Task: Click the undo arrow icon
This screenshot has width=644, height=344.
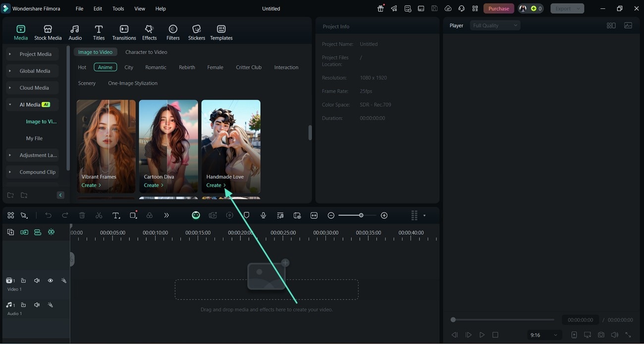Action: tap(48, 215)
